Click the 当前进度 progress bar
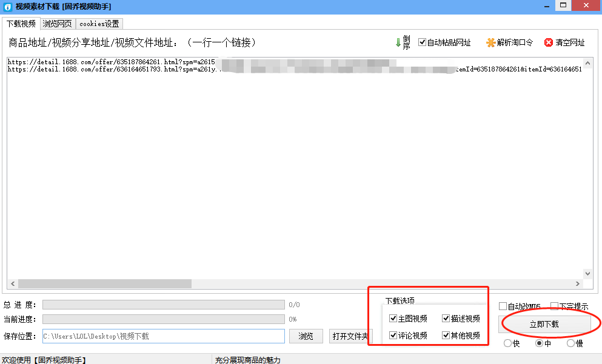 tap(163, 319)
